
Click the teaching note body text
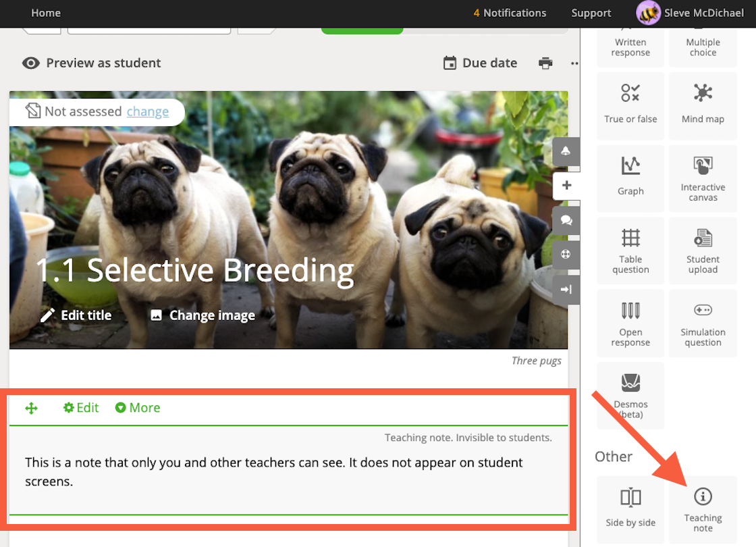[274, 472]
